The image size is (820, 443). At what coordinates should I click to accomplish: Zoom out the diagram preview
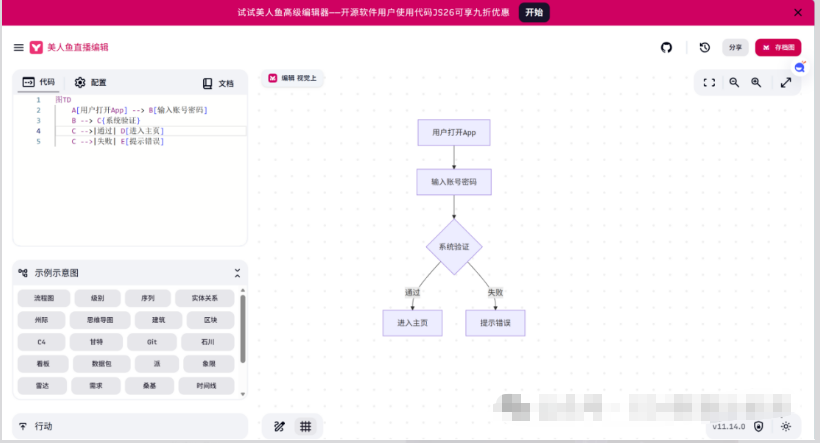click(x=734, y=83)
